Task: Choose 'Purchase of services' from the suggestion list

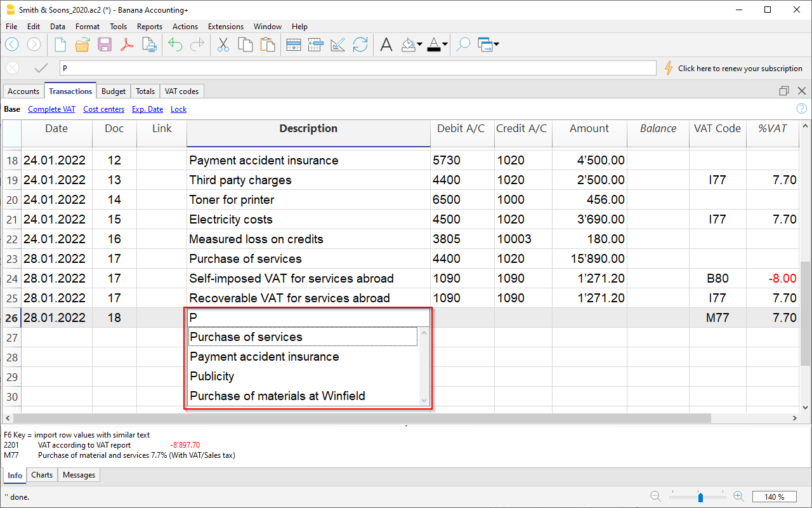Action: [x=303, y=337]
